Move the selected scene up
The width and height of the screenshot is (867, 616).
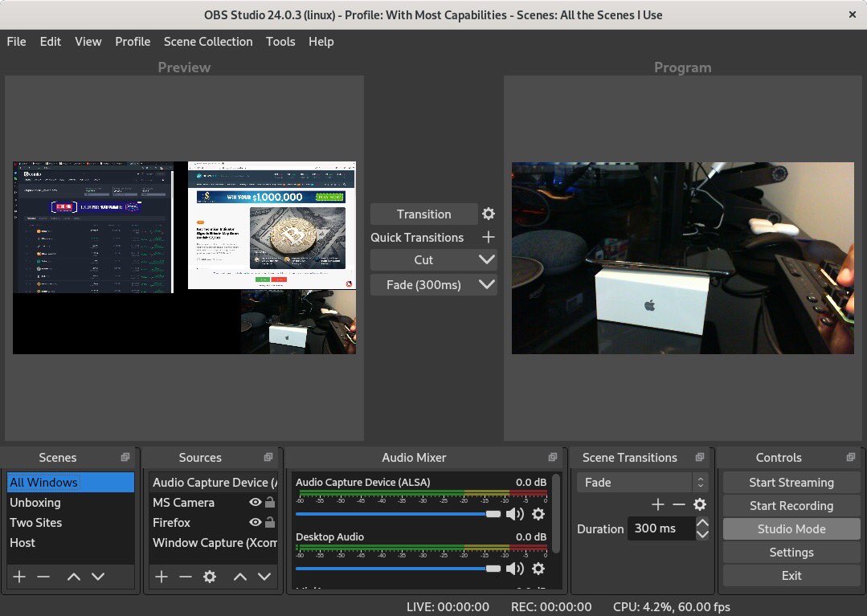(x=74, y=577)
